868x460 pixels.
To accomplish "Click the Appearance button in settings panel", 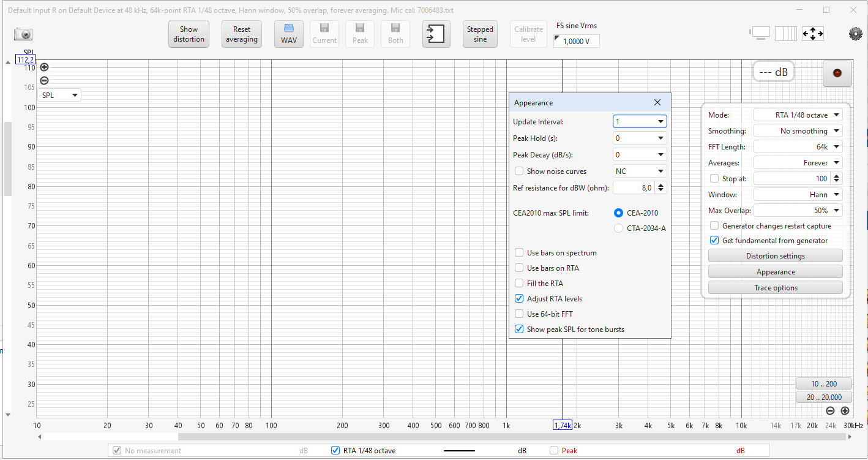I will point(776,272).
